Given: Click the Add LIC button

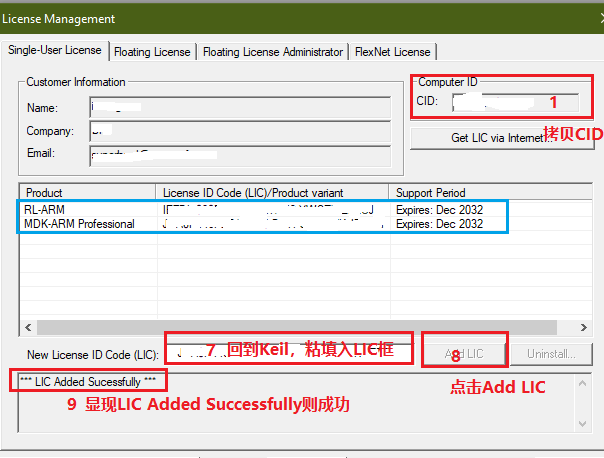Looking at the screenshot, I should (465, 354).
